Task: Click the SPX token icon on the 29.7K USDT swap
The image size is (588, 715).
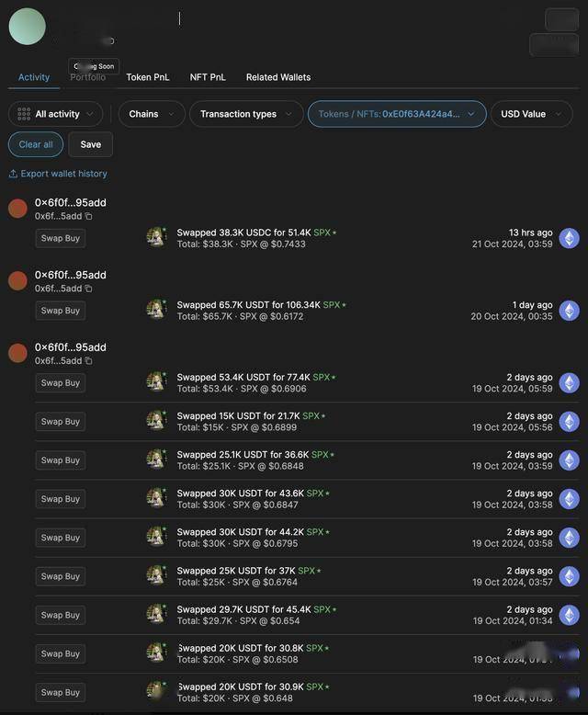Action: point(156,614)
